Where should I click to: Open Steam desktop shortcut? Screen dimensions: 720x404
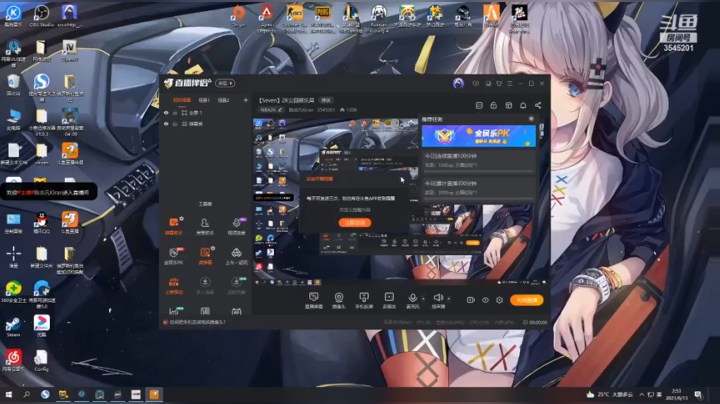(x=13, y=326)
